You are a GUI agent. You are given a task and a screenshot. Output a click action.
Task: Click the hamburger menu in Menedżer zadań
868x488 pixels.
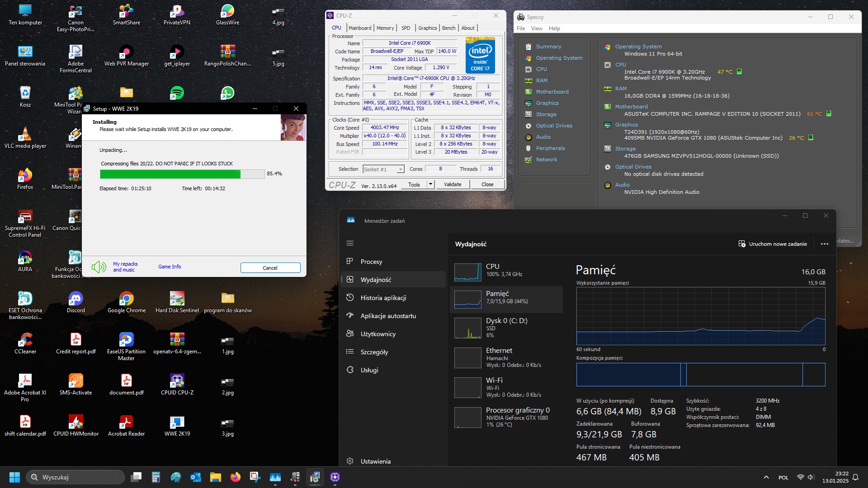[x=350, y=243]
